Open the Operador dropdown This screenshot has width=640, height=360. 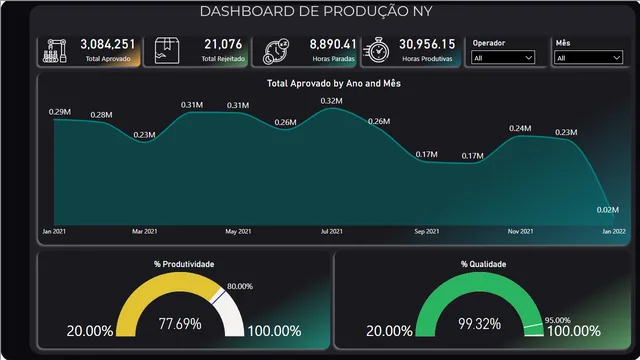[x=503, y=58]
